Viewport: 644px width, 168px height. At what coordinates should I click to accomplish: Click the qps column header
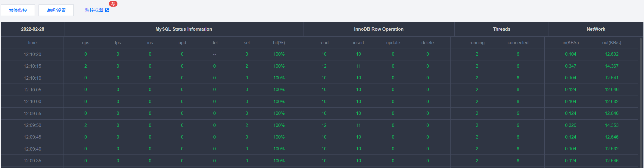(x=86, y=43)
